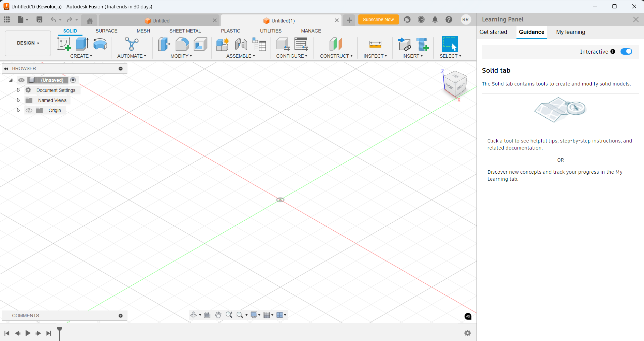This screenshot has width=644, height=341.
Task: Click the Fillet tool icon
Action: 182,44
